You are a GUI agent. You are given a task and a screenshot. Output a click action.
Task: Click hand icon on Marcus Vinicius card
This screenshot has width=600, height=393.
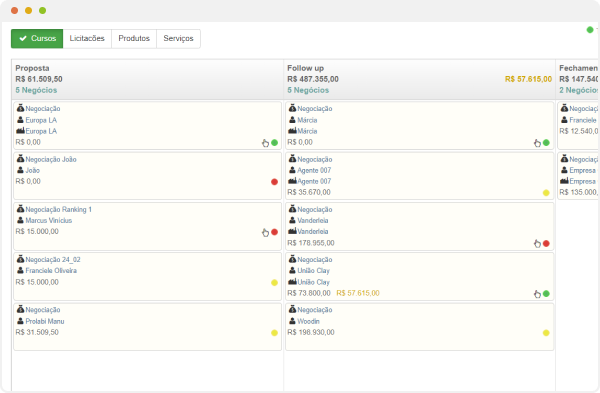click(265, 232)
